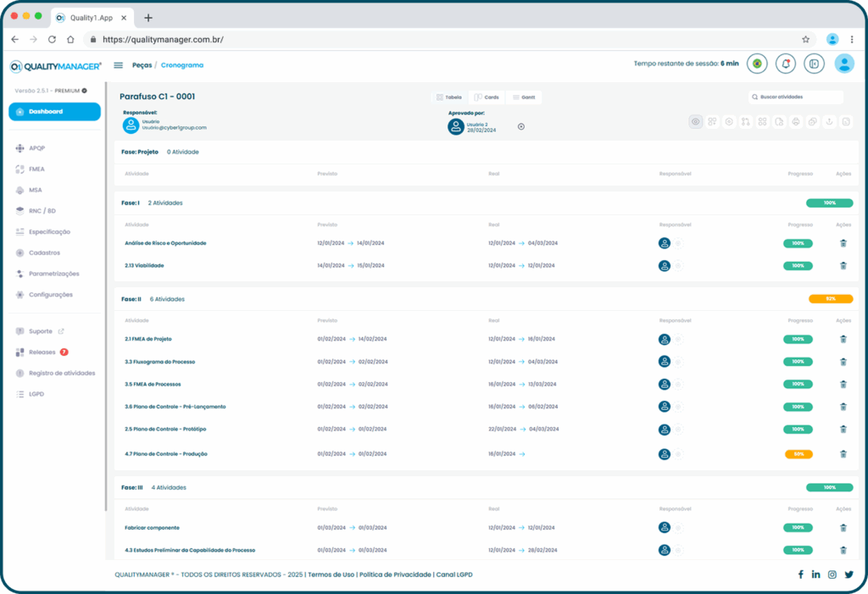868x594 pixels.
Task: Open the user profile avatar menu
Action: 843,64
